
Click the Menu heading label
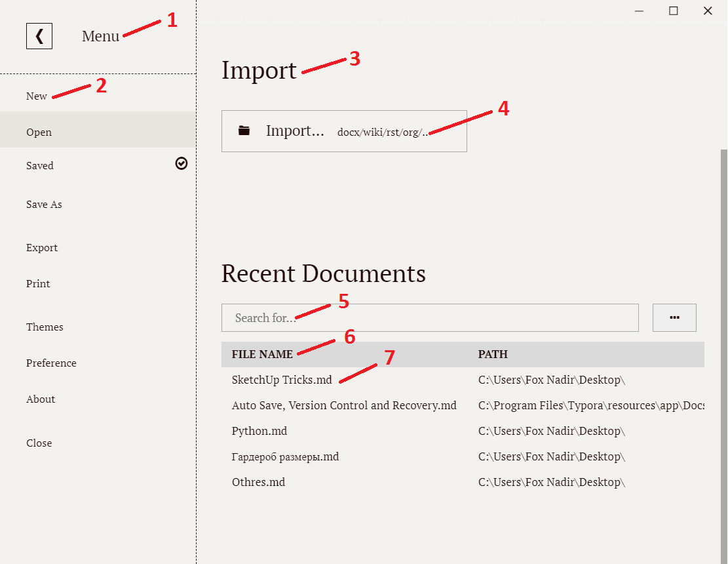tap(100, 36)
